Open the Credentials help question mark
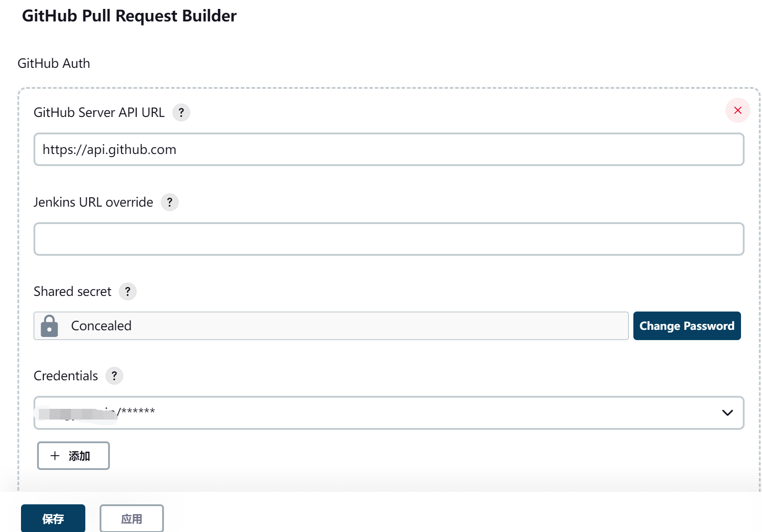 coord(114,376)
